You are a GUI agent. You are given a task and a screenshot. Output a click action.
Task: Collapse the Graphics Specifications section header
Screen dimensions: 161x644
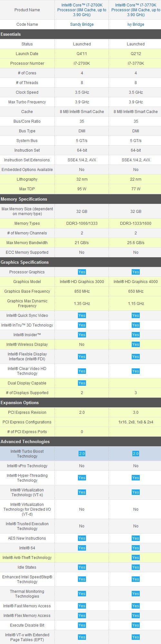[x=80, y=262]
